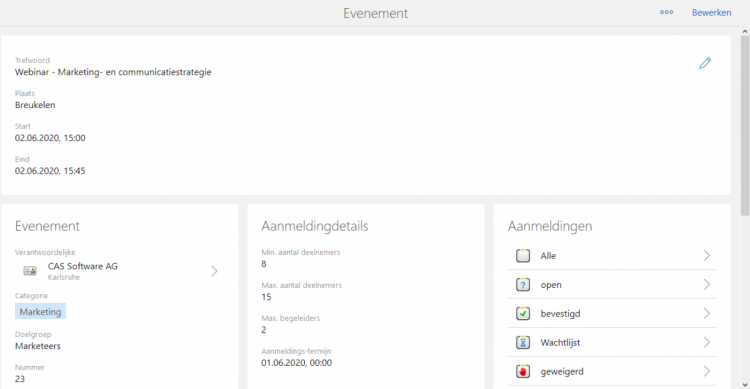
Task: Click the Breukelen place value
Action: [x=35, y=105]
